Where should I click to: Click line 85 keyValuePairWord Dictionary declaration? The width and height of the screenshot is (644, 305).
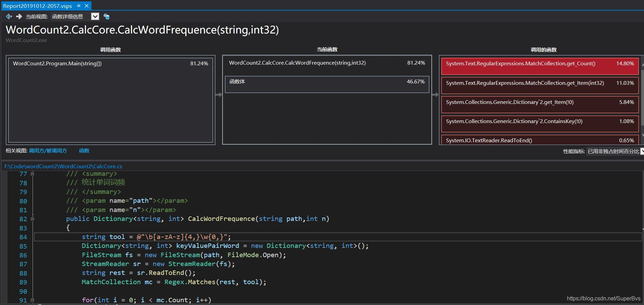(x=225, y=246)
